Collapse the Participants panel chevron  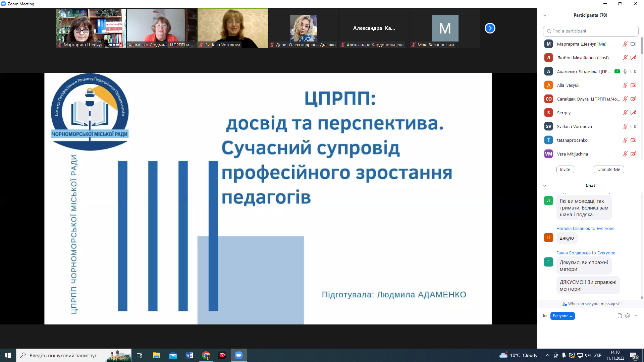[545, 15]
